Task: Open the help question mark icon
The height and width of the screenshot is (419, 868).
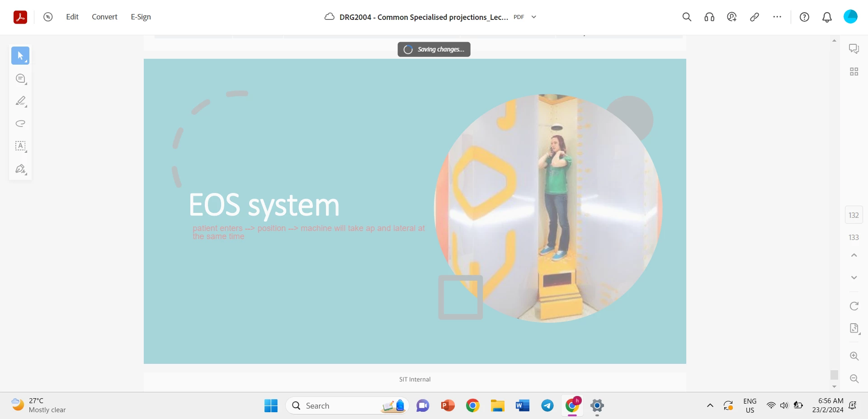Action: point(804,17)
